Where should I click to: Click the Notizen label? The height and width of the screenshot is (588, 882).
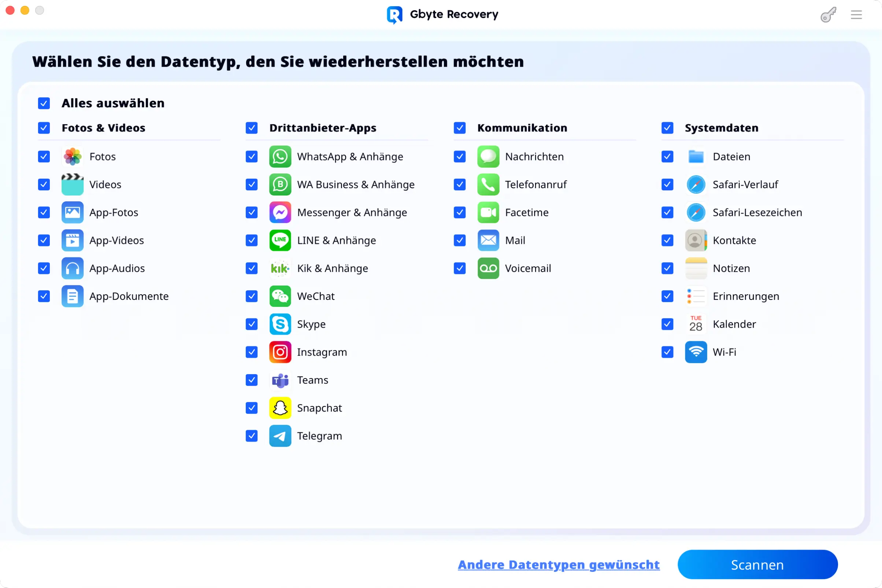731,268
